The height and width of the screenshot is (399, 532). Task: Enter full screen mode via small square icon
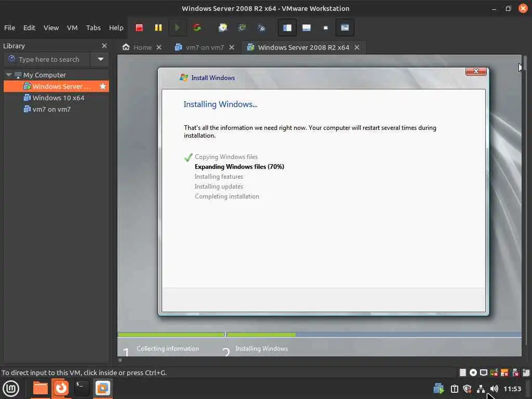click(326, 28)
